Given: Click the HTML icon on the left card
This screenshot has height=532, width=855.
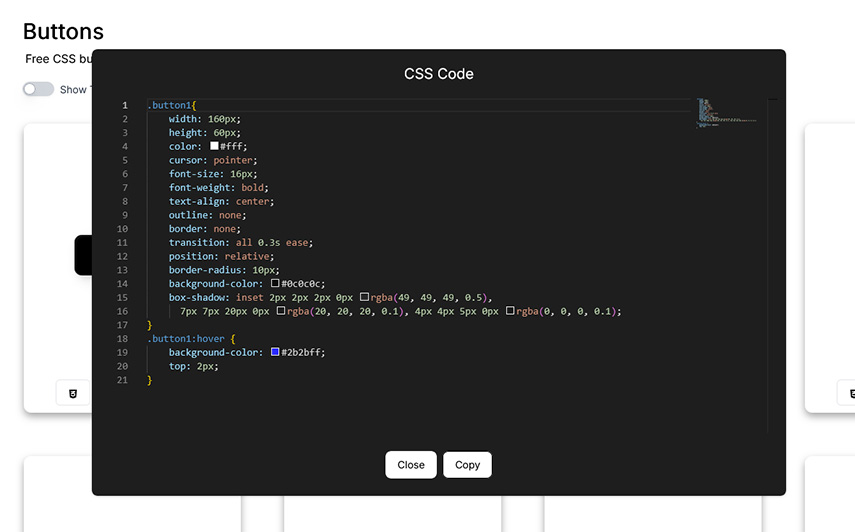Looking at the screenshot, I should point(73,393).
